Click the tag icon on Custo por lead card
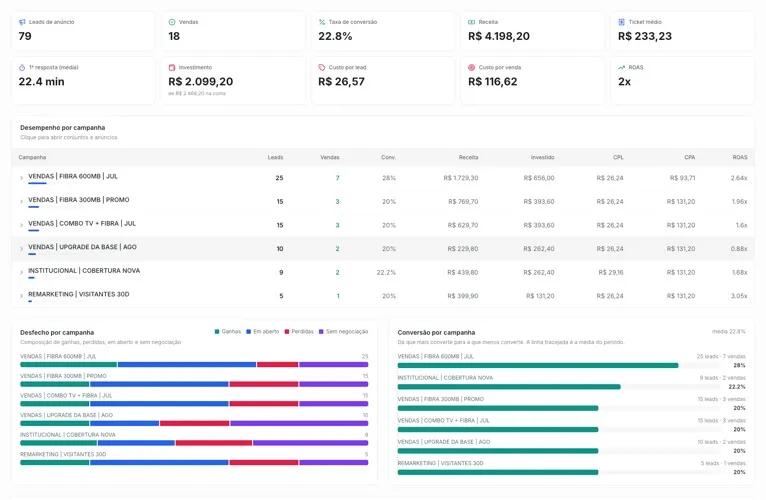Image resolution: width=766 pixels, height=500 pixels. 322,67
